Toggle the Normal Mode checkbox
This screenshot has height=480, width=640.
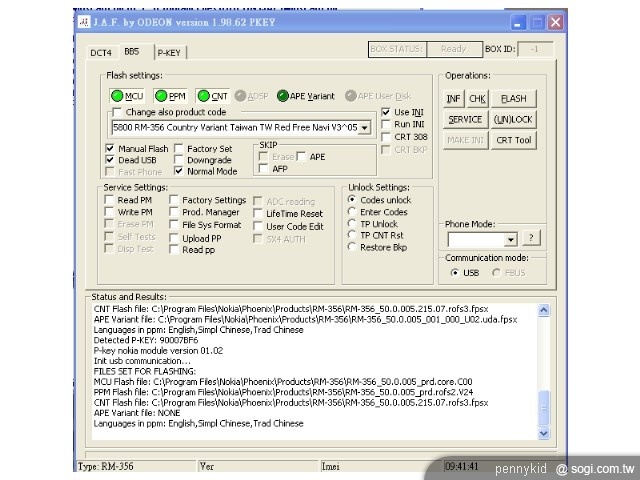tap(178, 171)
